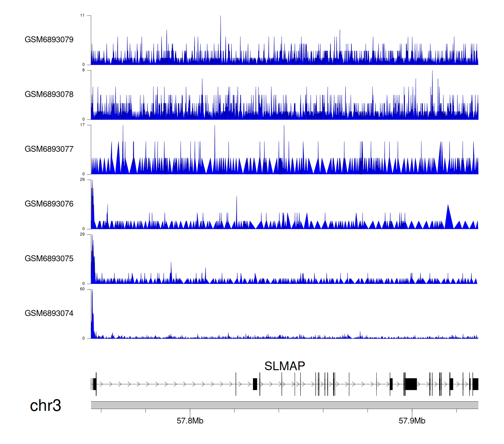Click the 57.8Mb axis position label

(x=190, y=421)
